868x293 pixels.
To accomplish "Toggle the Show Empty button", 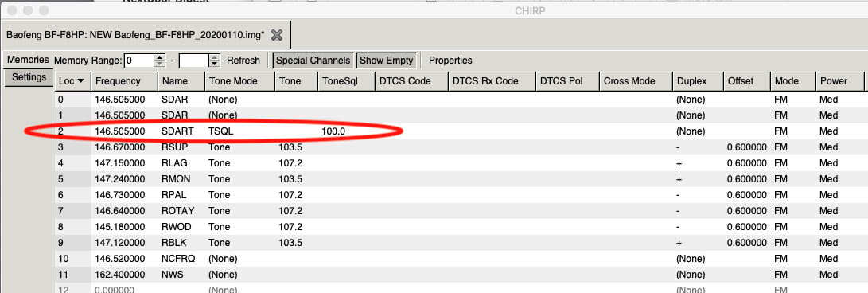I will coord(386,61).
